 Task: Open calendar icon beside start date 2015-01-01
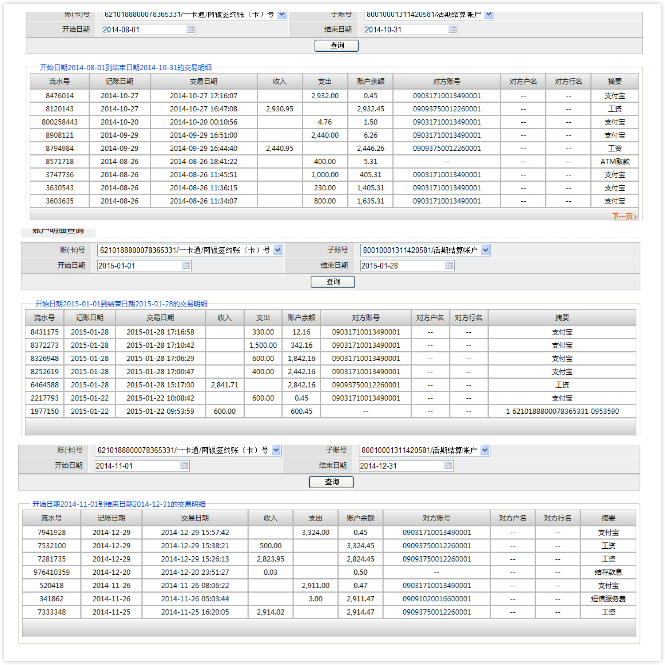click(x=186, y=265)
